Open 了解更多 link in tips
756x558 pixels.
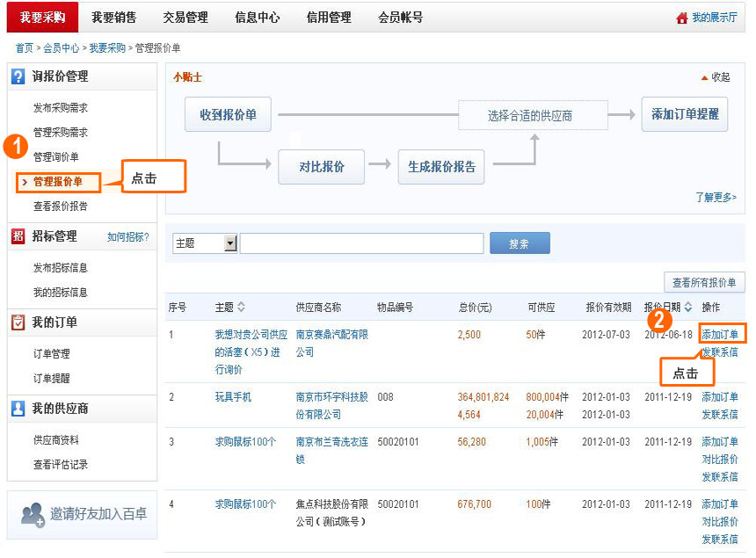[716, 198]
